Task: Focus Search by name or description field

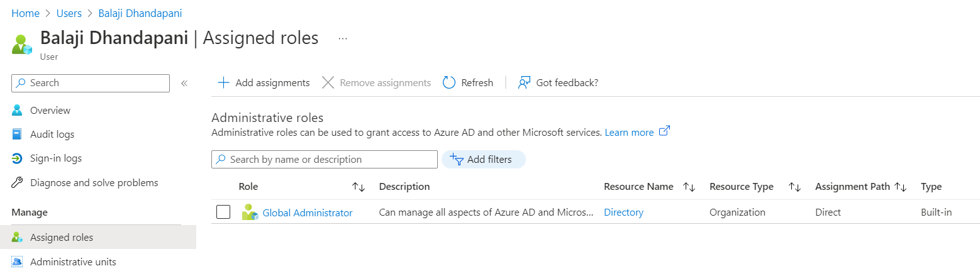Action: click(x=325, y=159)
